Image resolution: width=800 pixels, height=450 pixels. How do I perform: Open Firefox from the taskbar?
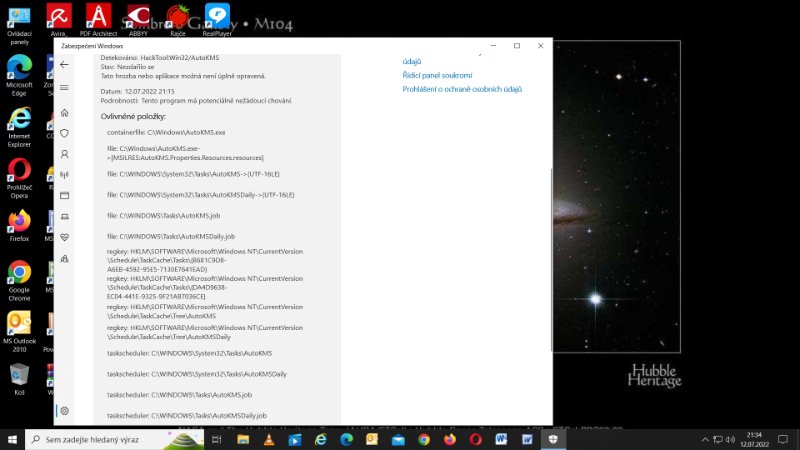pos(449,439)
